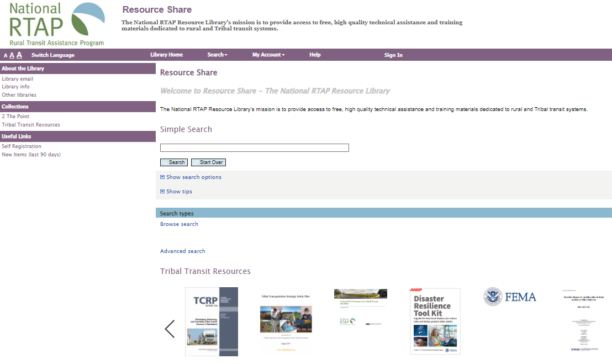Click Sign In

coord(393,55)
